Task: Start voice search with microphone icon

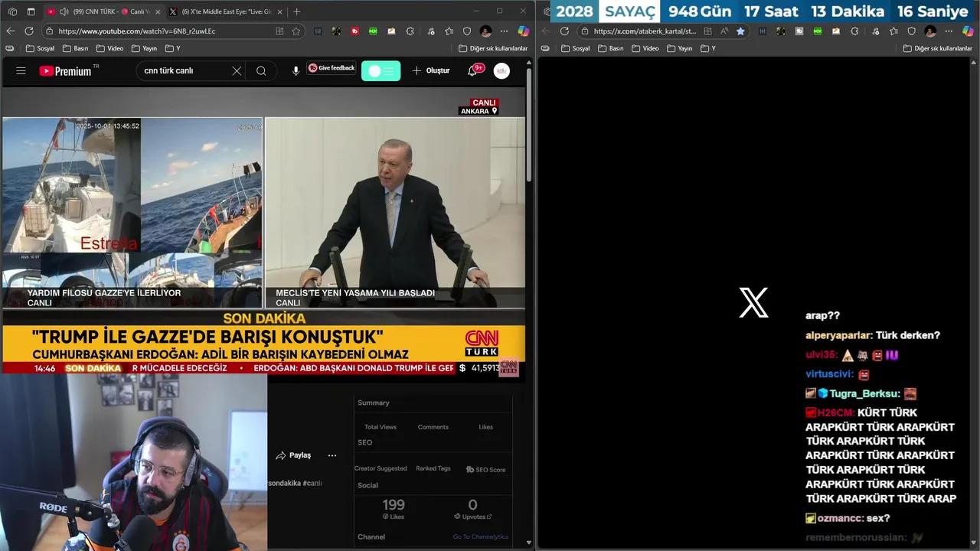Action: [296, 70]
